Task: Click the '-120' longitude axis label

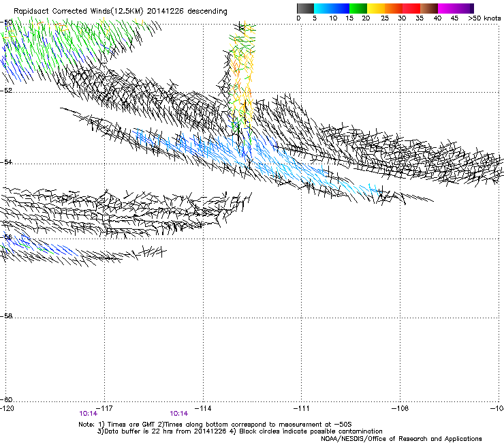Action: [7, 408]
